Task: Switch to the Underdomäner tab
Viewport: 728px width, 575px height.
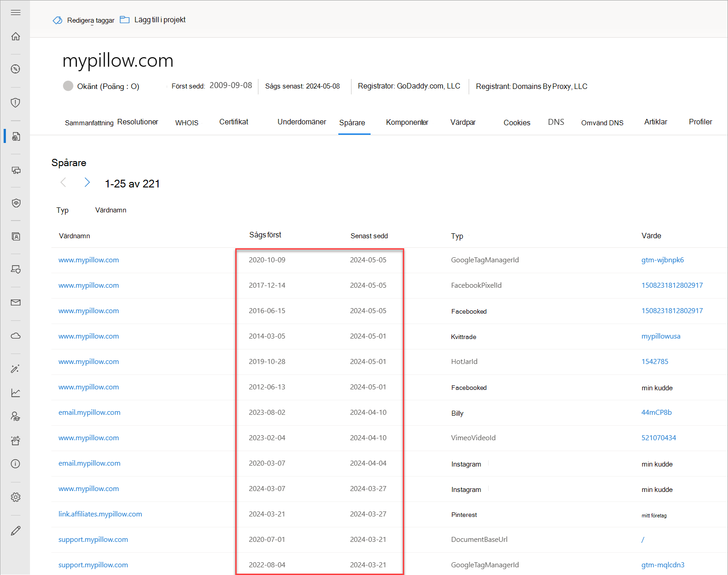Action: click(x=302, y=122)
